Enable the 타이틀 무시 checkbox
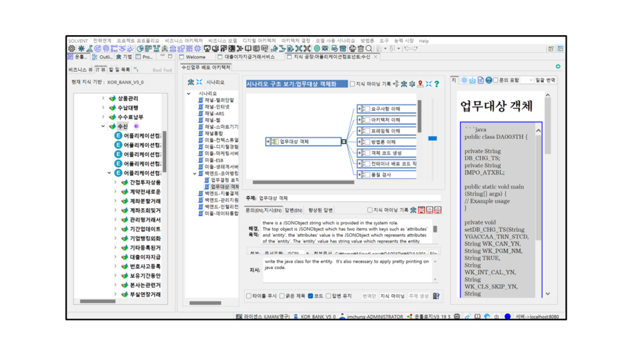This screenshot has height=362, width=644. (x=250, y=296)
